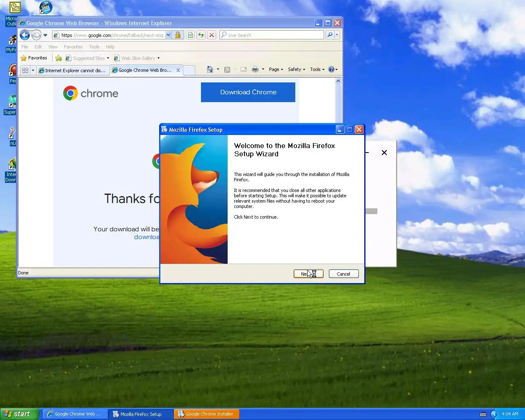
Task: Open the Favorites menu in the menu bar
Action: pyautogui.click(x=73, y=47)
